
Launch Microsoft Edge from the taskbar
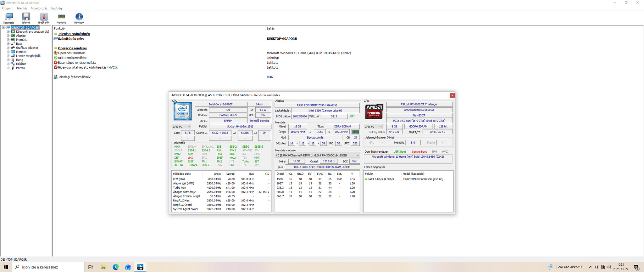click(116, 267)
